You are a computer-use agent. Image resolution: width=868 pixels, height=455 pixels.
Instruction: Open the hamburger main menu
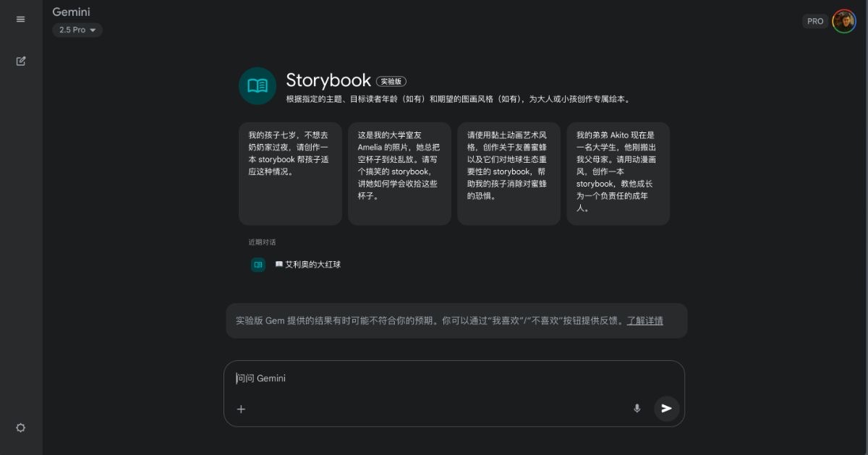[20, 20]
